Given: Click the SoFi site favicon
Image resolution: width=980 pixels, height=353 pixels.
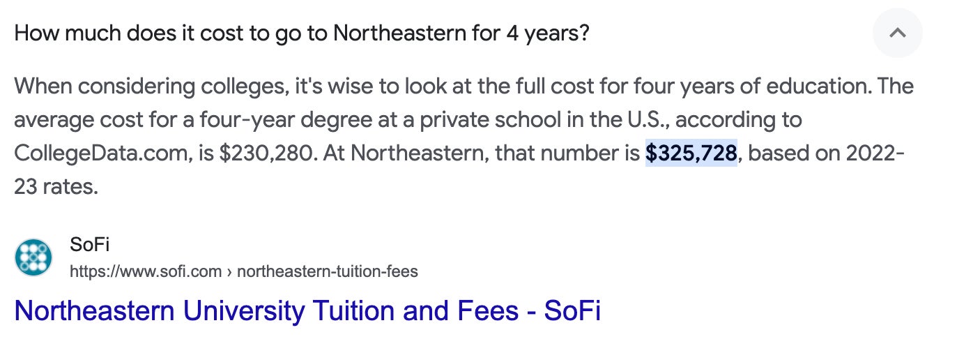Looking at the screenshot, I should (x=33, y=257).
